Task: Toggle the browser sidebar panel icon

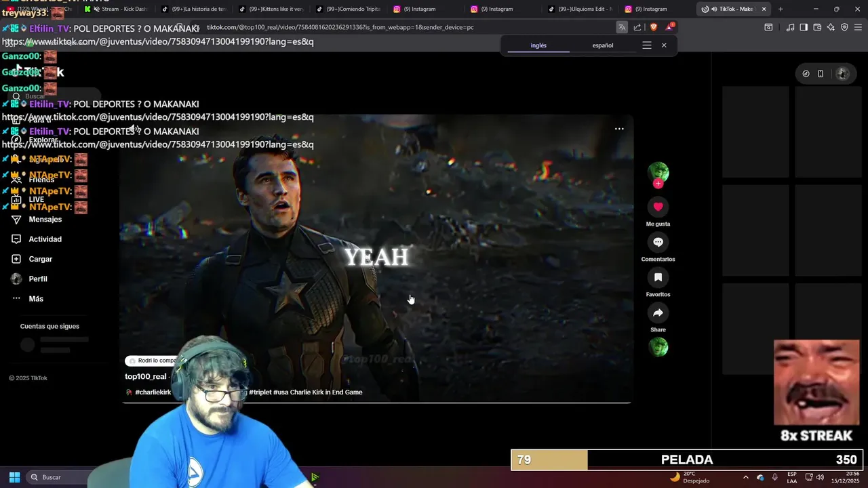Action: pyautogui.click(x=804, y=27)
